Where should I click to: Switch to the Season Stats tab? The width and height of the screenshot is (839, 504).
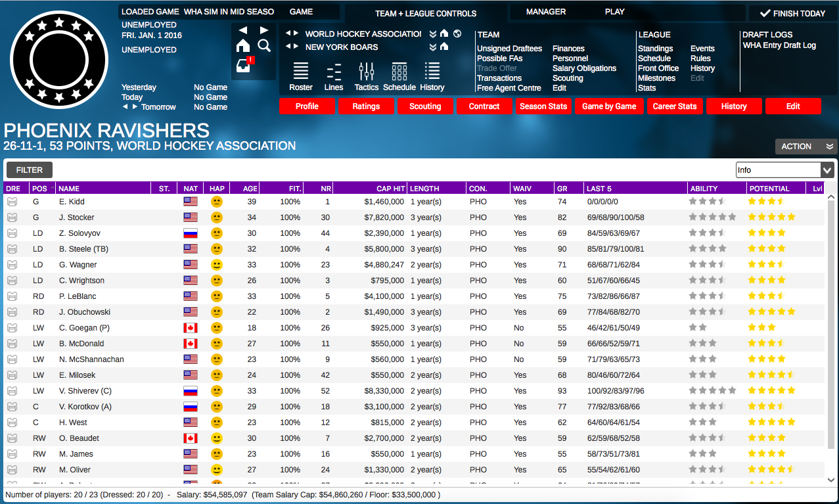[x=543, y=106]
